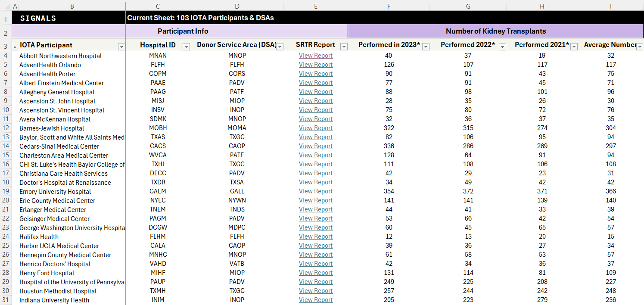Select column C header

coord(158,6)
